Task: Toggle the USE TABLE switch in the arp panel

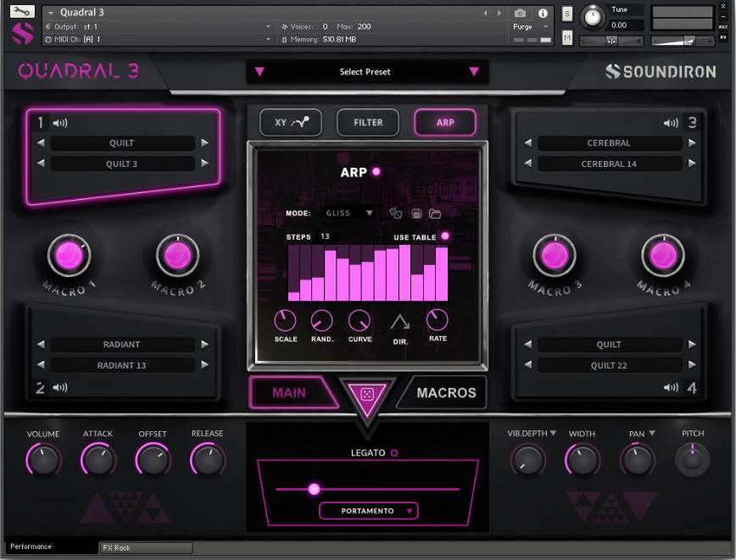Action: (446, 237)
